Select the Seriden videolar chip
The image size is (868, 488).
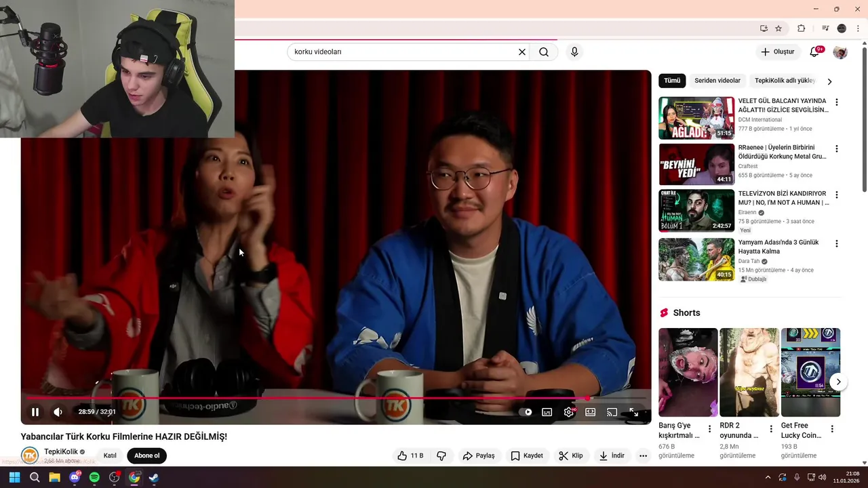coord(717,81)
